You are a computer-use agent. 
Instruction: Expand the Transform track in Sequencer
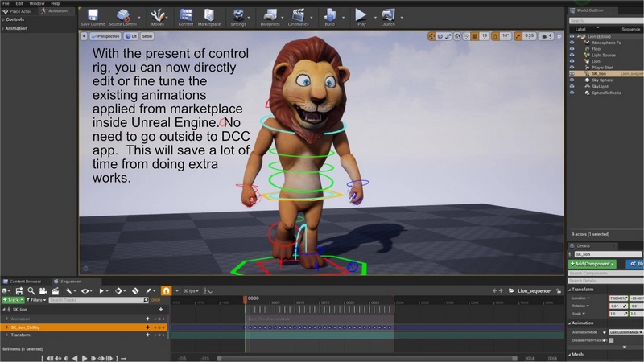[x=7, y=335]
